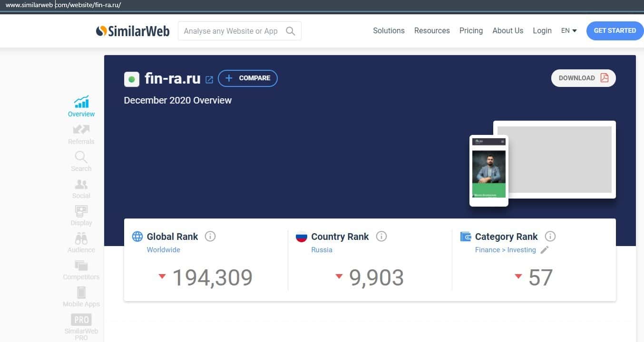Open the Resources menu
The image size is (644, 342).
click(x=432, y=30)
